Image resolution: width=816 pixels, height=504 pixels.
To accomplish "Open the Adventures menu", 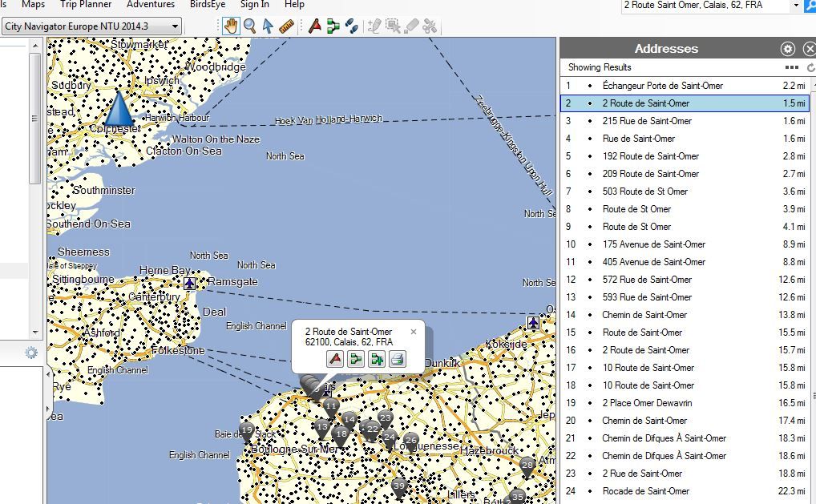I will pyautogui.click(x=151, y=5).
